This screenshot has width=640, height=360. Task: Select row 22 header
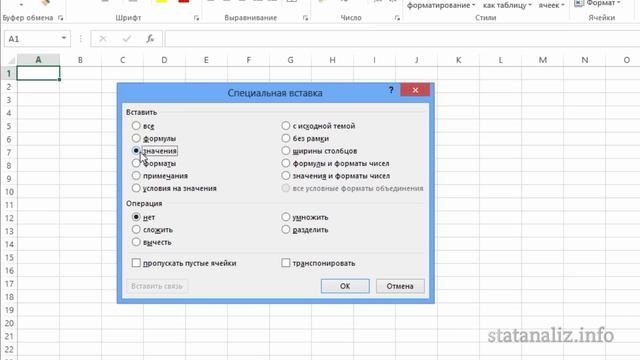pos(9,350)
